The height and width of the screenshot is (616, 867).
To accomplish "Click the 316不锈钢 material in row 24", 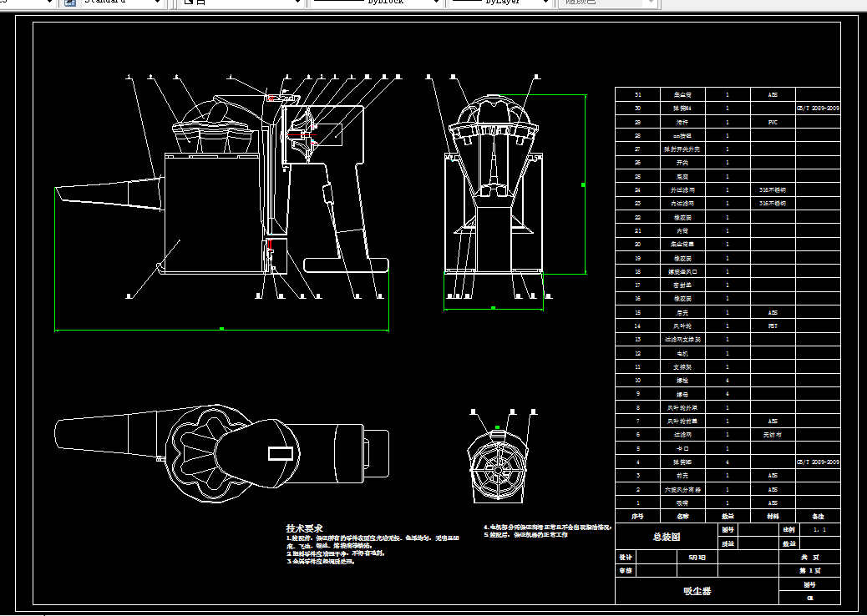I will 773,190.
